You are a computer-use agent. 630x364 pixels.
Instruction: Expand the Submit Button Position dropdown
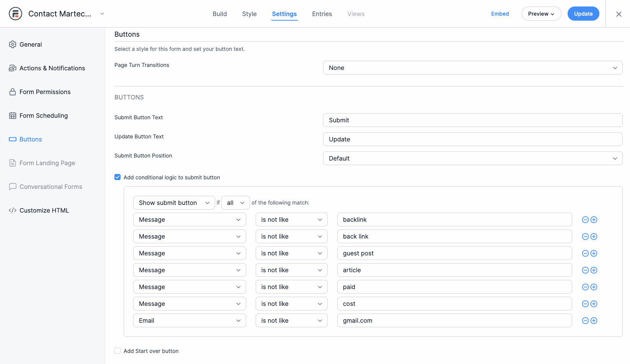[472, 158]
